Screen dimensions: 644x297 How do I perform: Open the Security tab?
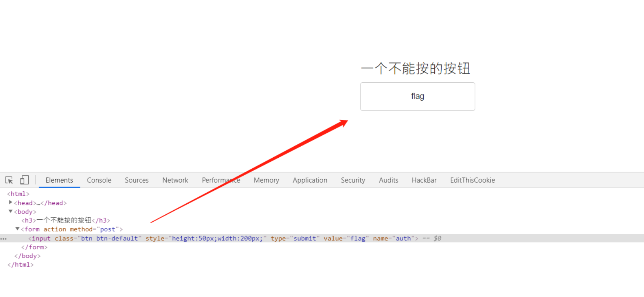point(353,180)
